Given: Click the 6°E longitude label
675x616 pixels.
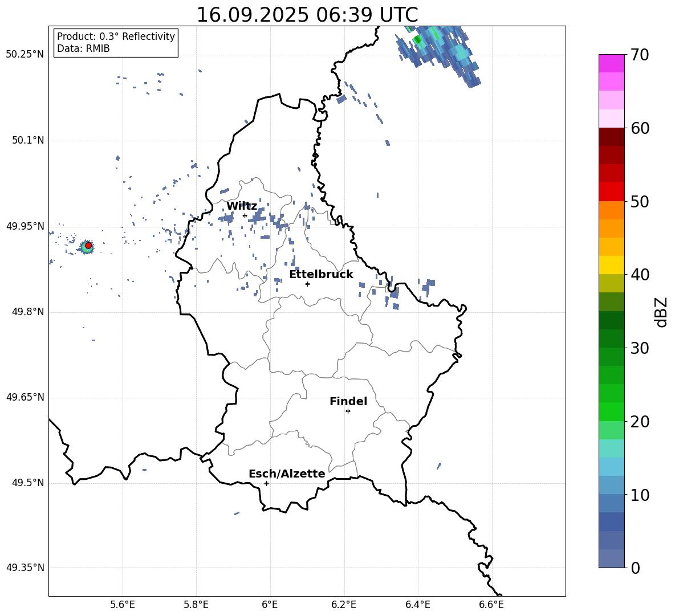Looking at the screenshot, I should point(270,605).
